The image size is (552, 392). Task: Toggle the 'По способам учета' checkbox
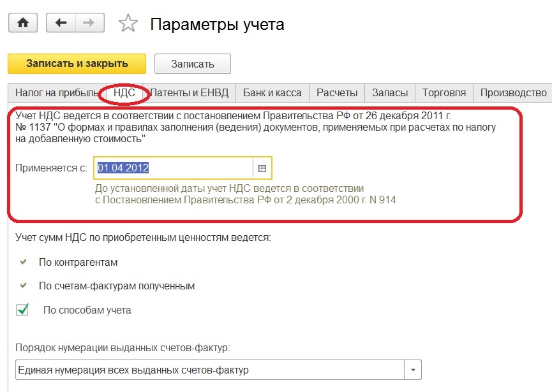pos(22,310)
